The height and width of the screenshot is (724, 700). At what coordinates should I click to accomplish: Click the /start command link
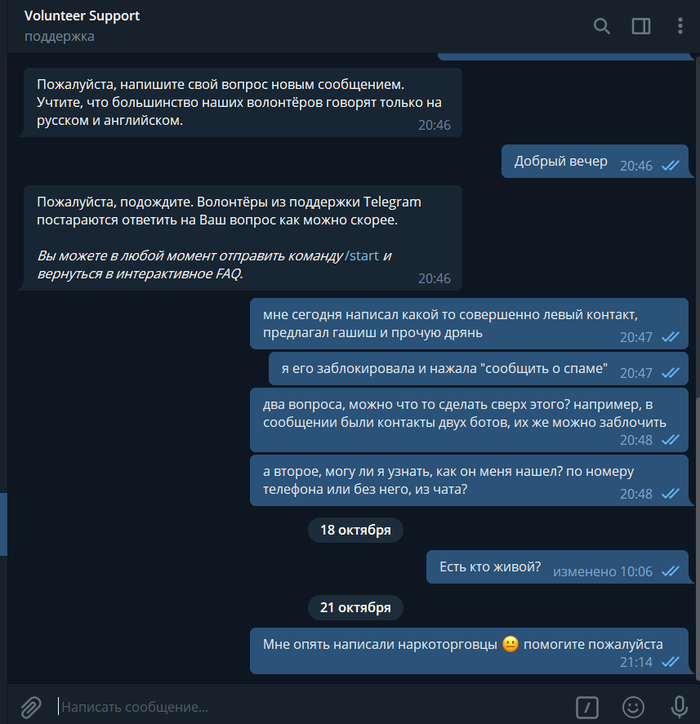pos(362,255)
